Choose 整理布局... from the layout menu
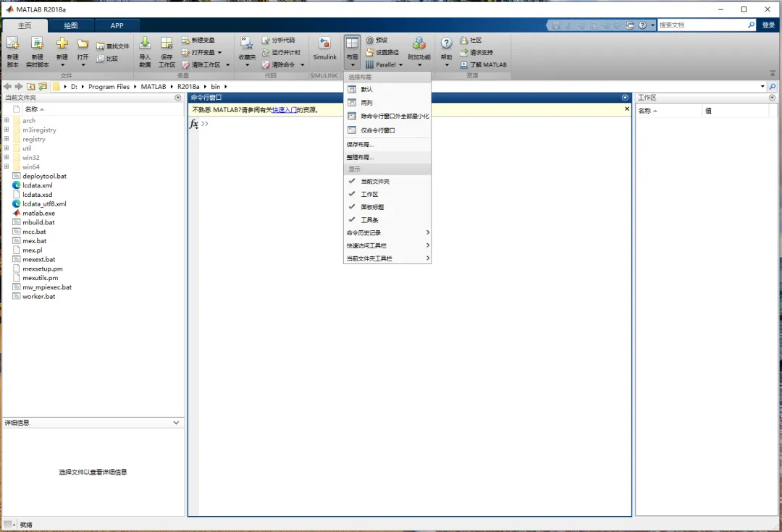 (387, 157)
